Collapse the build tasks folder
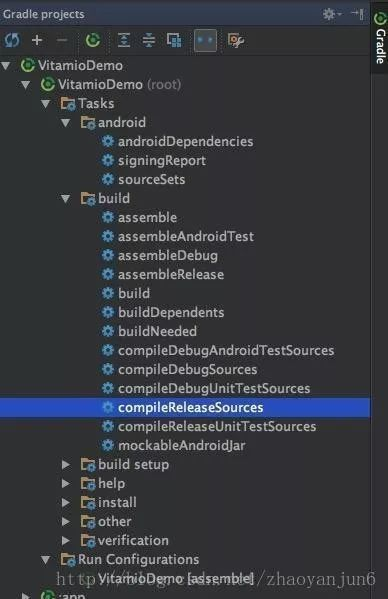388x599 pixels. coord(66,199)
